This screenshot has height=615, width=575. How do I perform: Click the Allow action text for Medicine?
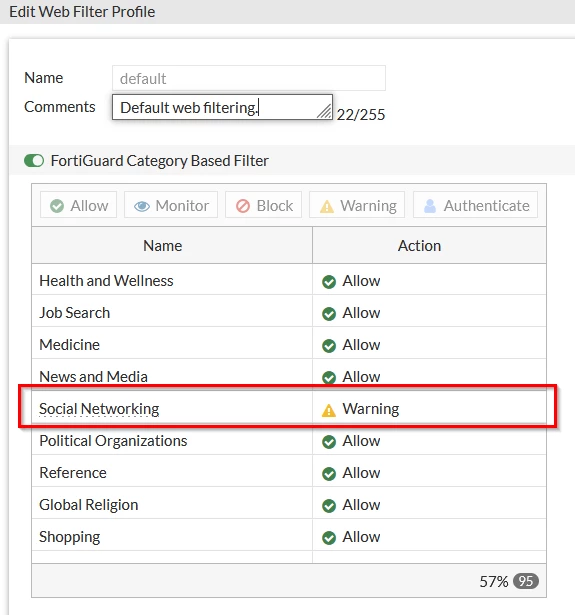(361, 345)
